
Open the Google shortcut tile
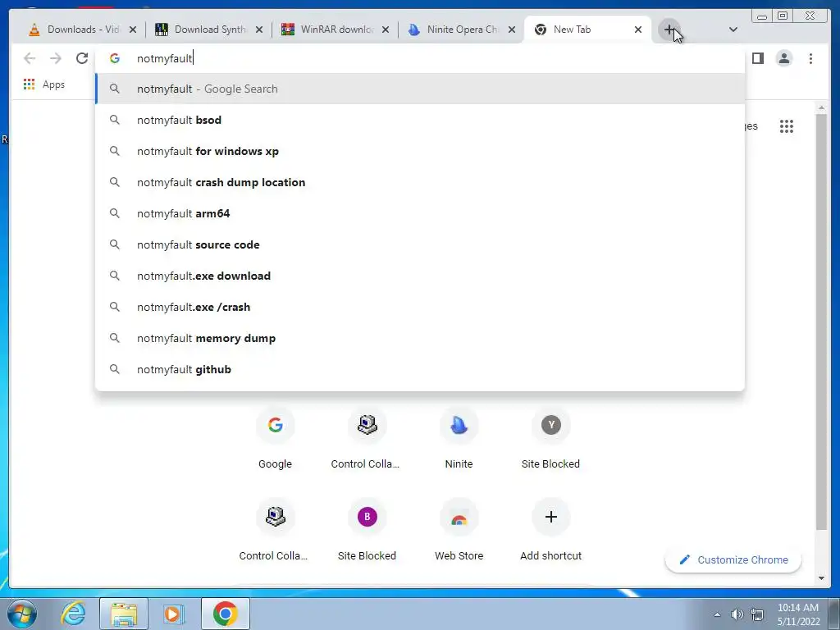coord(276,438)
